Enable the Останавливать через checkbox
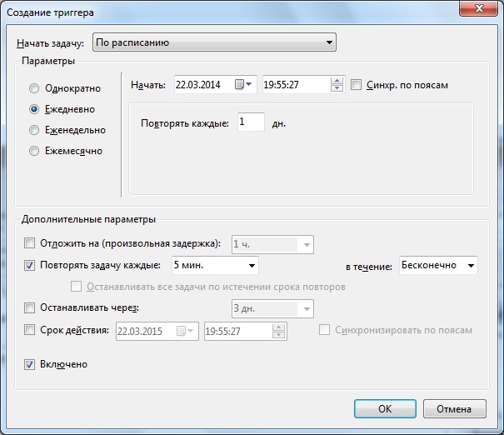504x435 pixels. [30, 308]
